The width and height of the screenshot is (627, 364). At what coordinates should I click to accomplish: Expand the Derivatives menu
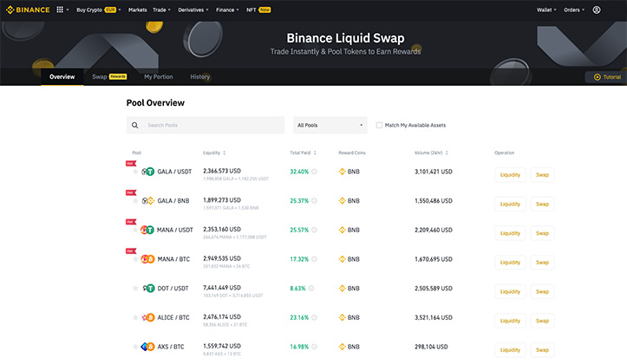pyautogui.click(x=193, y=10)
